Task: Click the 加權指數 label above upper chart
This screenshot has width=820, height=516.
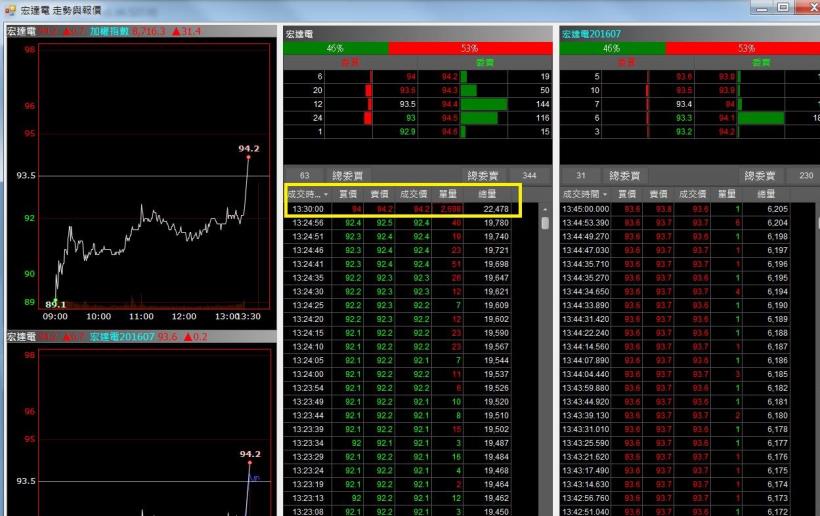Action: click(109, 32)
